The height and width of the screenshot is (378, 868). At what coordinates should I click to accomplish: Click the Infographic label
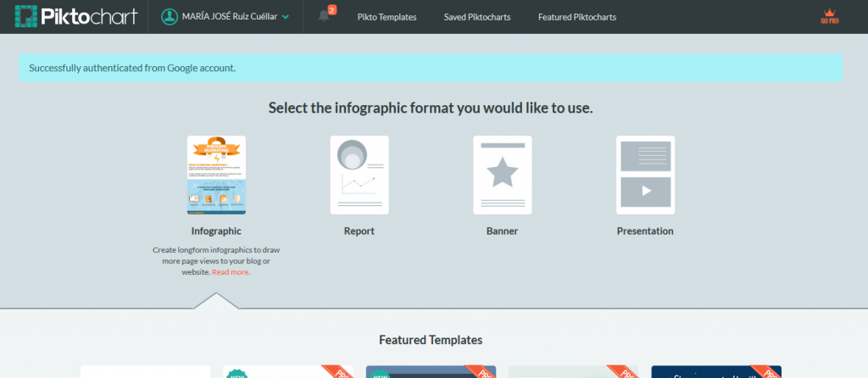(216, 231)
